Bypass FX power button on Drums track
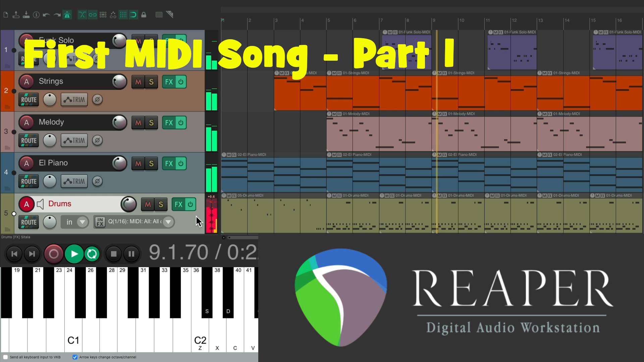Viewport: 644px width, 362px height. coord(190,204)
